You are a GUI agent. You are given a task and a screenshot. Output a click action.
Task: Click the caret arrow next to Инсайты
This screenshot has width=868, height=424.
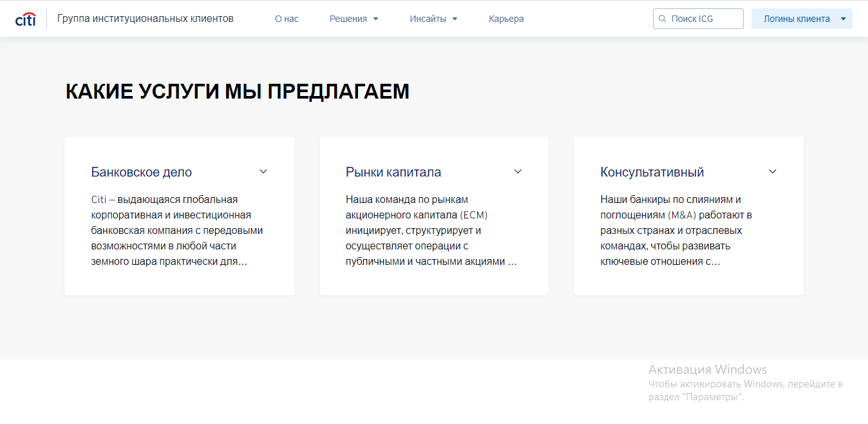[x=455, y=19]
